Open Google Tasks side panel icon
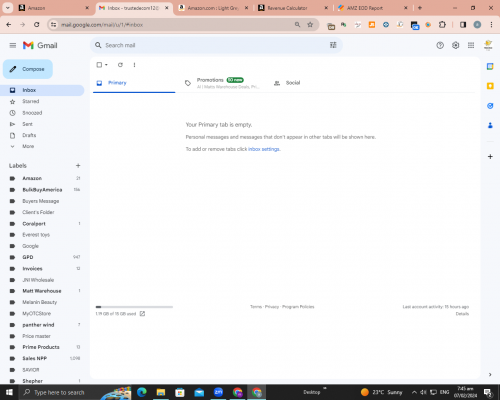This screenshot has height=400, width=500. [490, 106]
